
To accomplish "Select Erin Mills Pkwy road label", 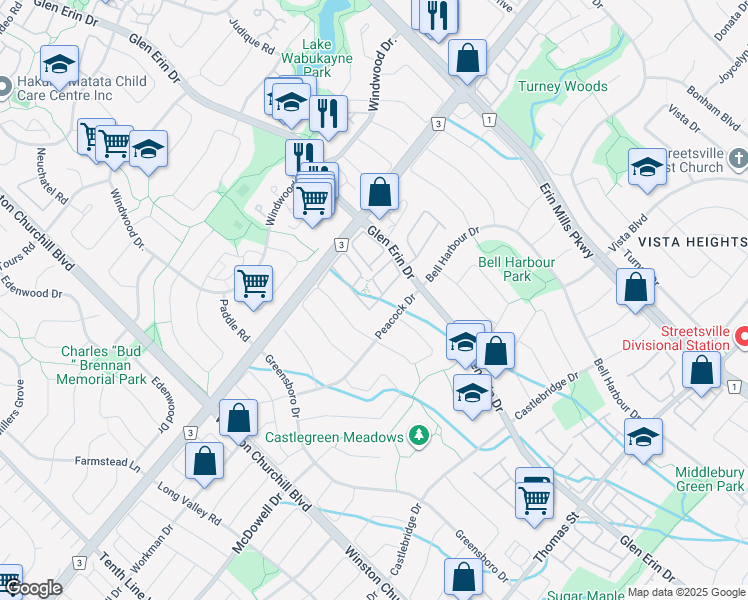I will click(566, 220).
